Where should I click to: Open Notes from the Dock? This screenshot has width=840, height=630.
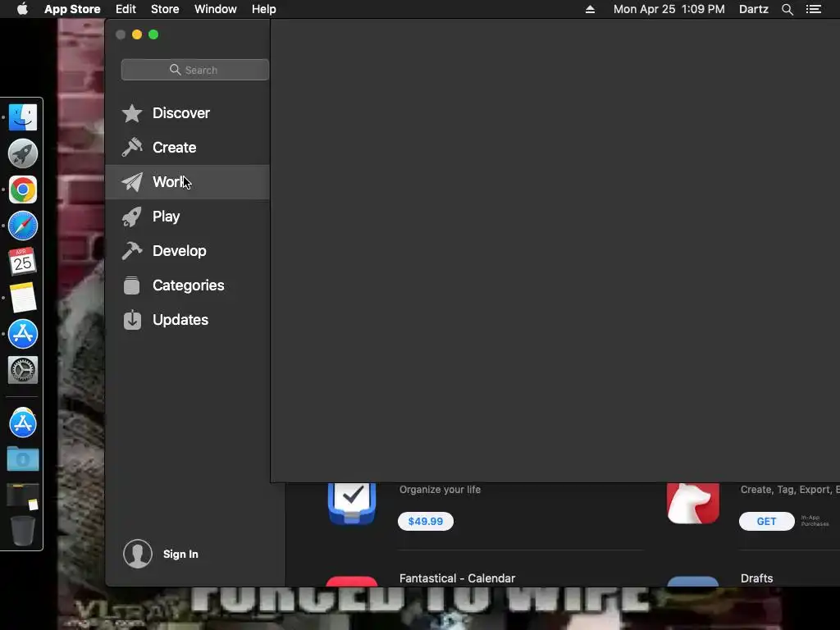(22, 298)
